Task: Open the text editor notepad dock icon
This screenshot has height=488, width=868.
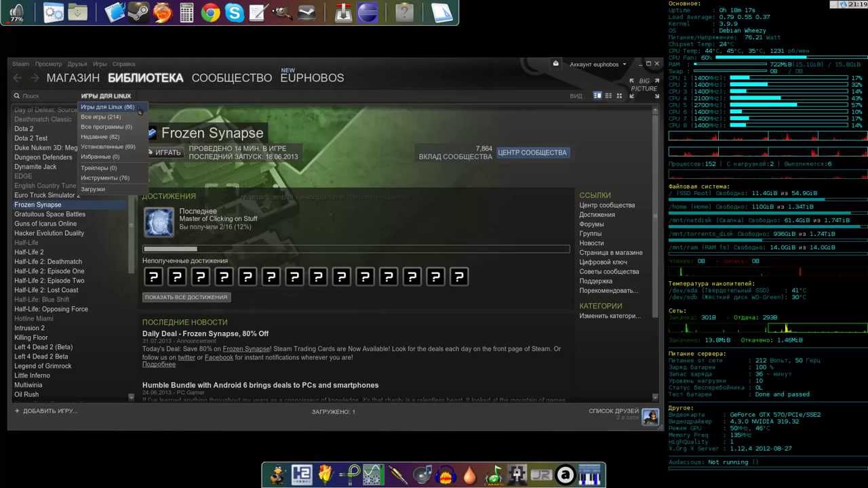Action: coord(258,12)
